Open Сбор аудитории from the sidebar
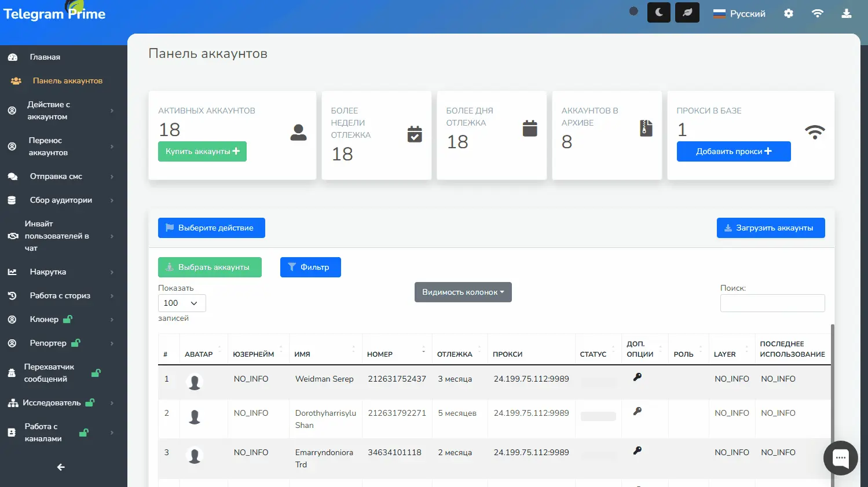The height and width of the screenshot is (487, 868). point(61,200)
